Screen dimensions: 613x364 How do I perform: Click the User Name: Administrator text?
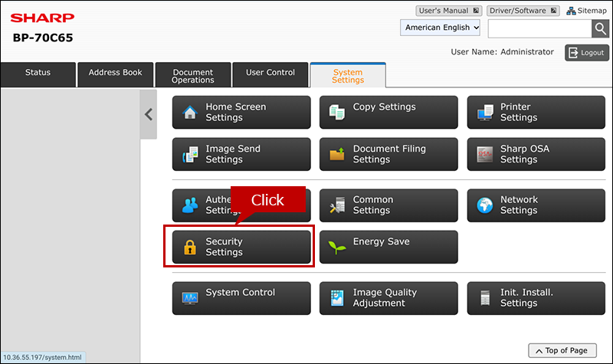502,52
